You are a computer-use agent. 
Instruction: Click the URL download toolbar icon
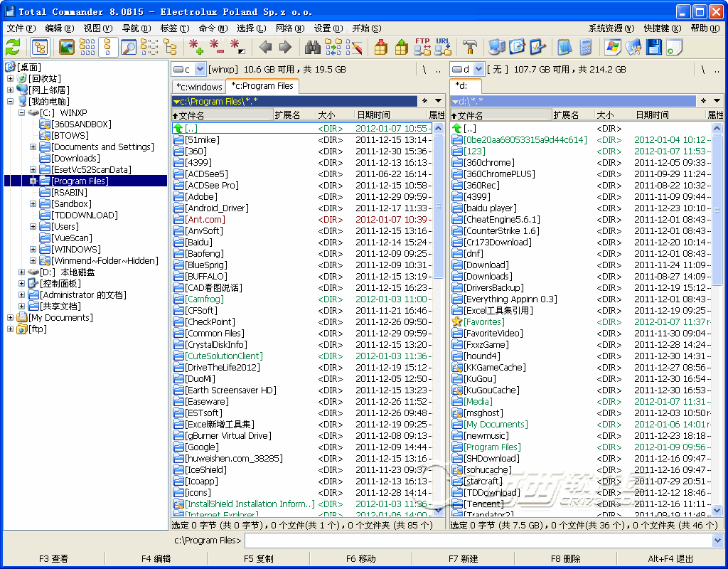tap(443, 47)
